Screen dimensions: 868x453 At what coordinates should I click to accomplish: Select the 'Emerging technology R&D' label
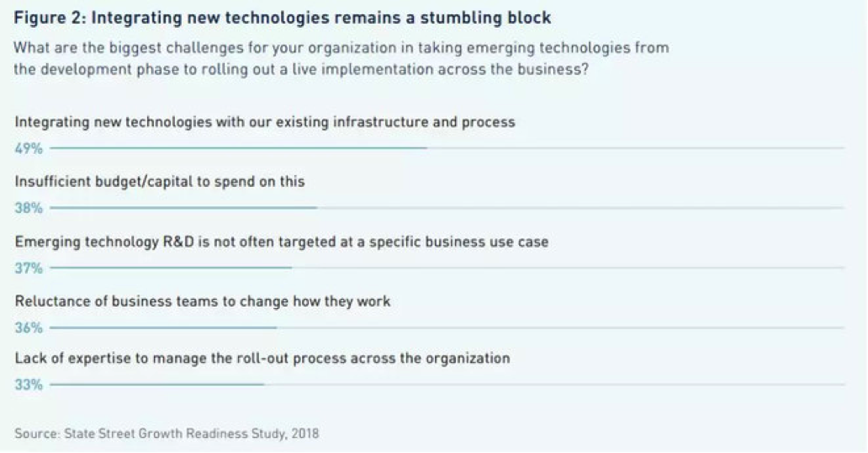pos(281,242)
